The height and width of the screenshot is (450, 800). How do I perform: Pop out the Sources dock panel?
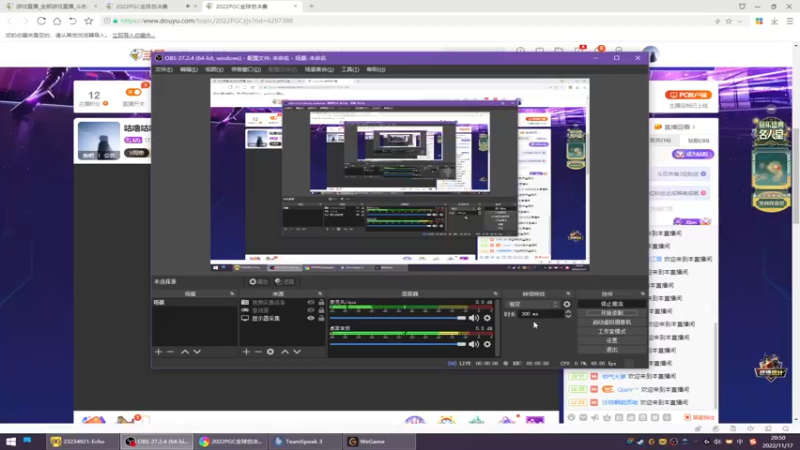coord(320,294)
